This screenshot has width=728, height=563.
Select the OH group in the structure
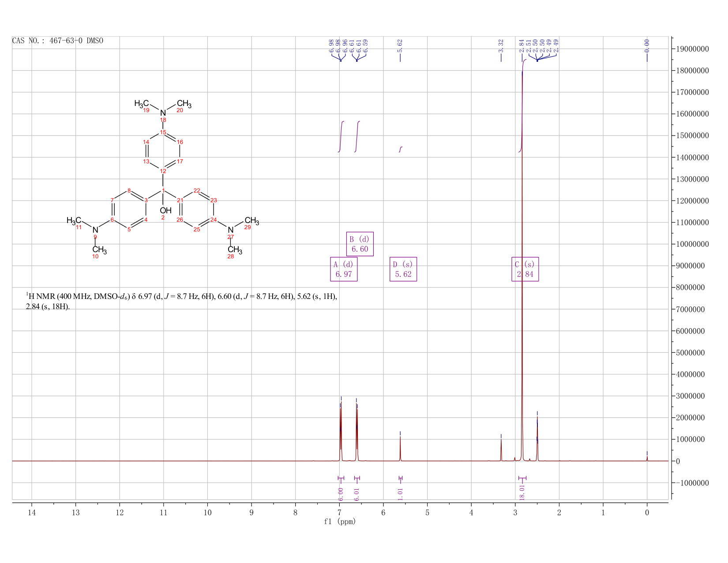coord(165,211)
